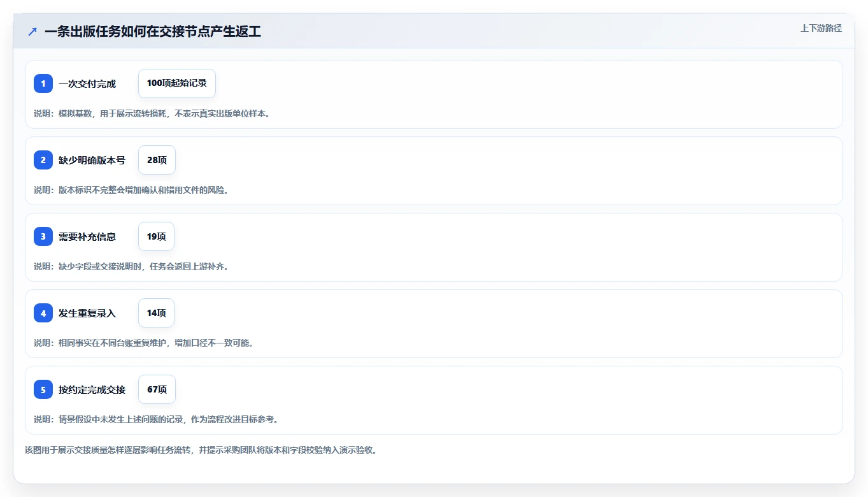Click the 19项 value pill
Image resolution: width=868 pixels, height=497 pixels.
(x=156, y=236)
